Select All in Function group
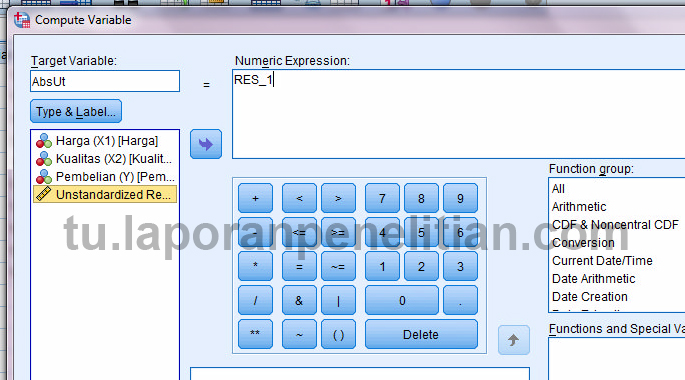685x380 pixels. point(558,189)
